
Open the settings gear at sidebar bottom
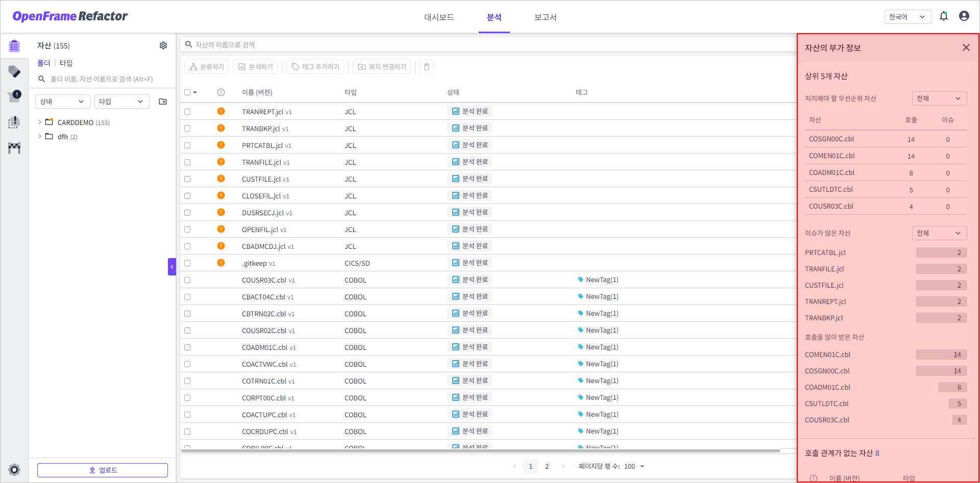14,470
